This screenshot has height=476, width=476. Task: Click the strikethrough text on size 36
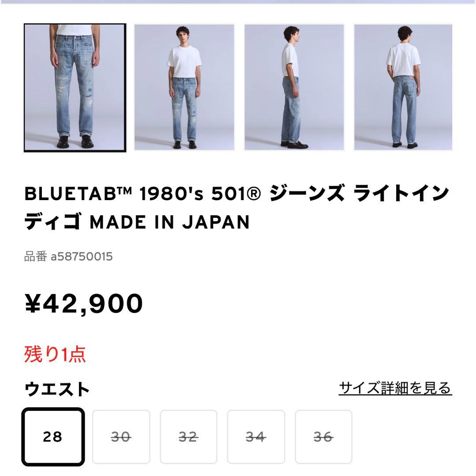(x=323, y=436)
